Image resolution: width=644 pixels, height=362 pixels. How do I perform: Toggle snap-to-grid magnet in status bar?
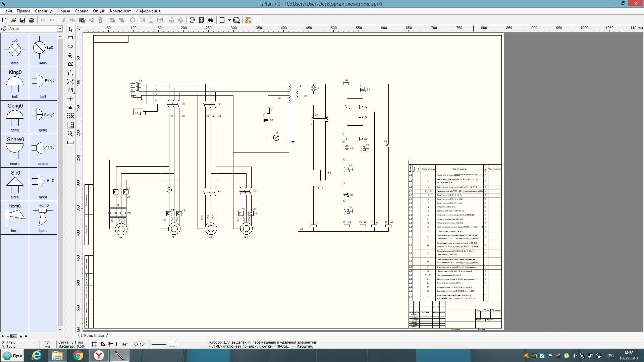[110, 344]
